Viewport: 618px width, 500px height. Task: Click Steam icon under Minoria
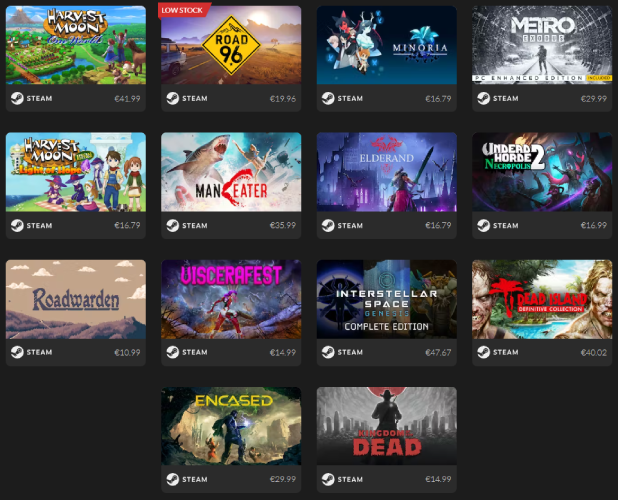coord(328,98)
